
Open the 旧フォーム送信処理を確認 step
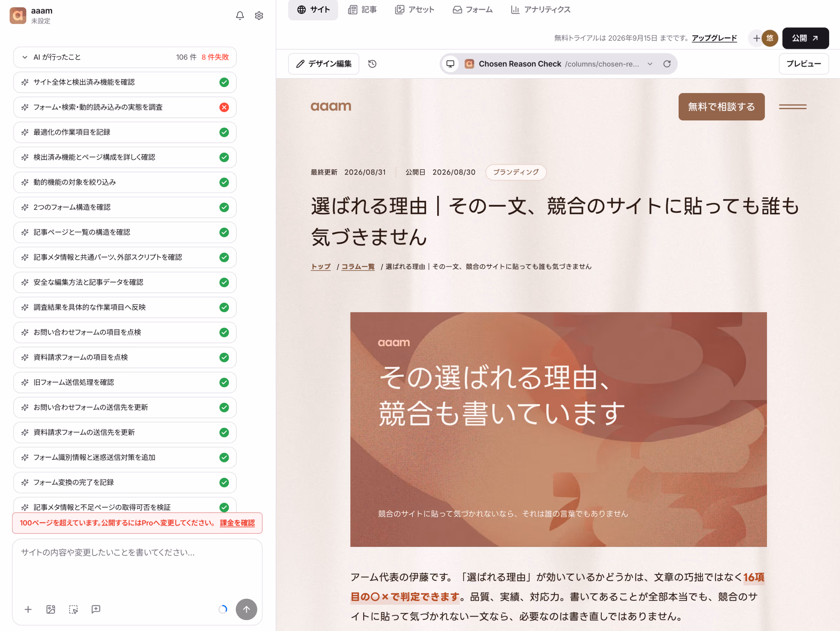pos(125,382)
